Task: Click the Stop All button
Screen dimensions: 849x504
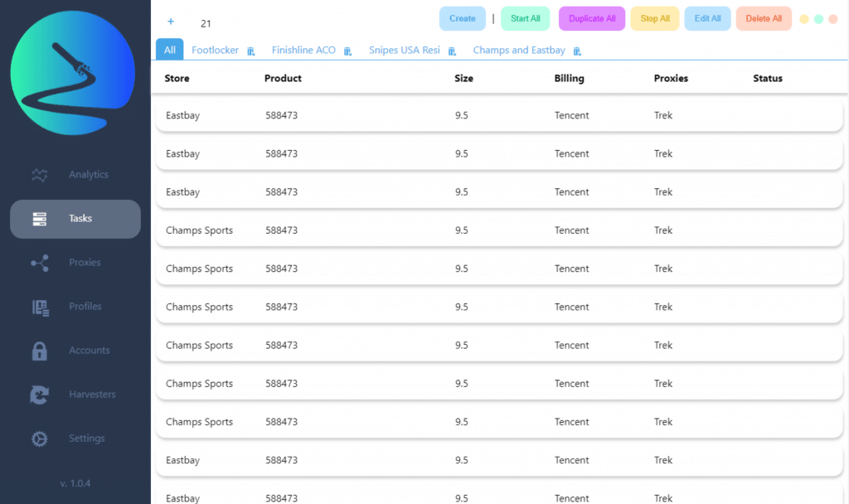Action: [655, 18]
